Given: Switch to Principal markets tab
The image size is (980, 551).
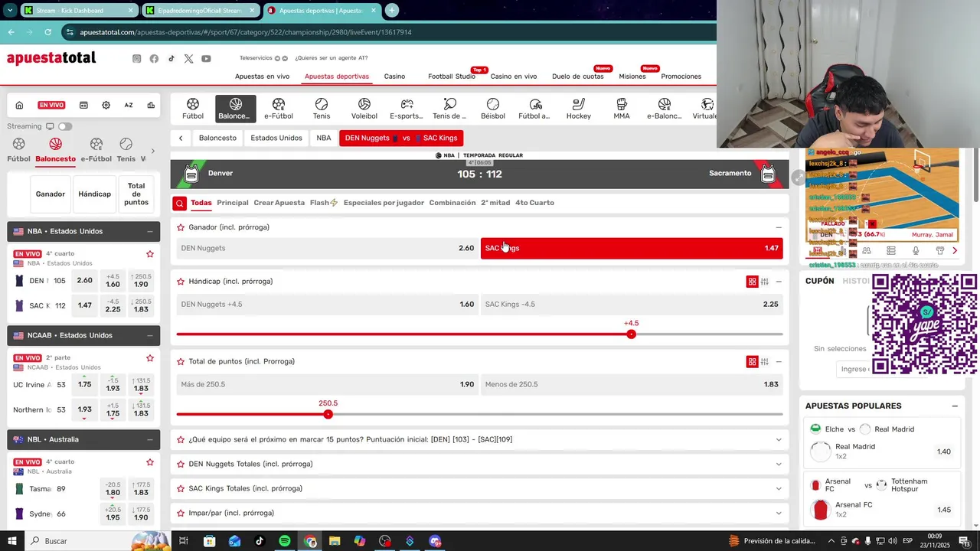Looking at the screenshot, I should click(233, 203).
